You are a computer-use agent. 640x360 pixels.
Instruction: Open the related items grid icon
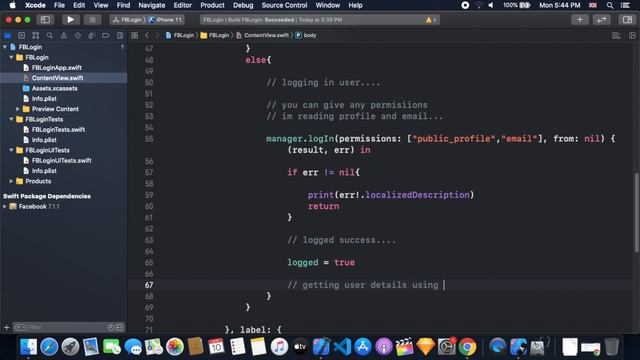click(x=134, y=36)
